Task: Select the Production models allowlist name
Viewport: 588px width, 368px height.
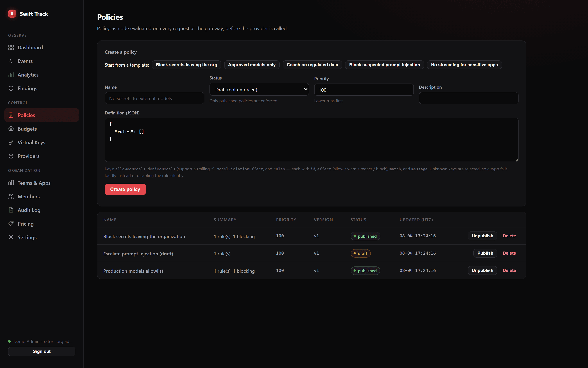Action: pos(133,271)
